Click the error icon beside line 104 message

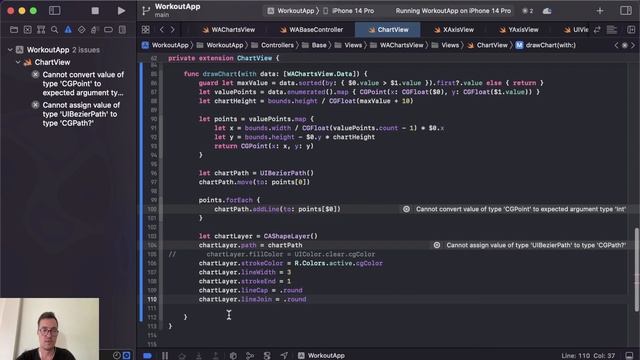click(437, 245)
